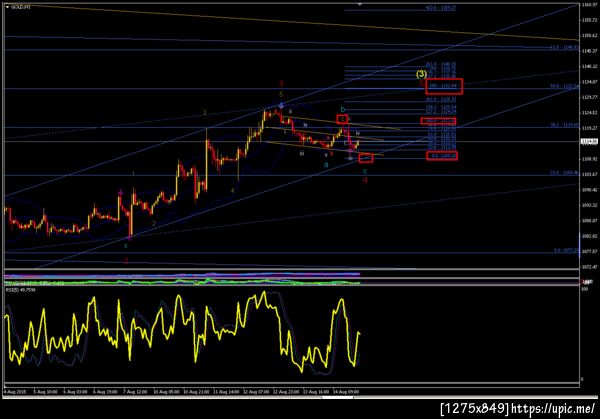Click the '14 Aug 09:00' time axis label

point(346,391)
